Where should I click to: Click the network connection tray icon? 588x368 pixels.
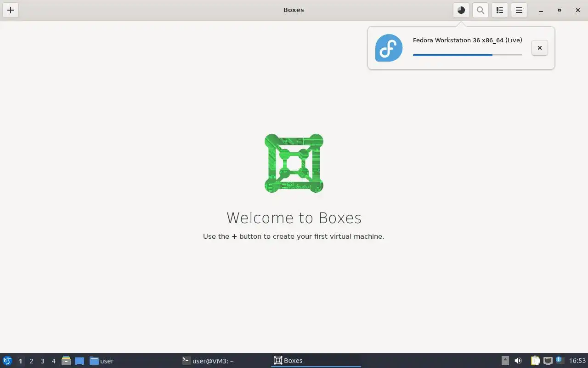pos(548,361)
